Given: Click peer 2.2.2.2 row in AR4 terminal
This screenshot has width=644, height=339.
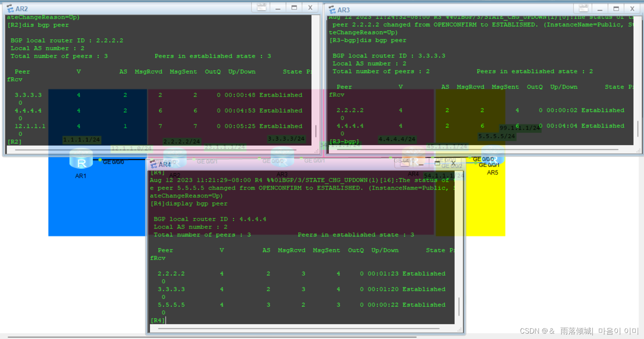Looking at the screenshot, I should (x=301, y=274).
